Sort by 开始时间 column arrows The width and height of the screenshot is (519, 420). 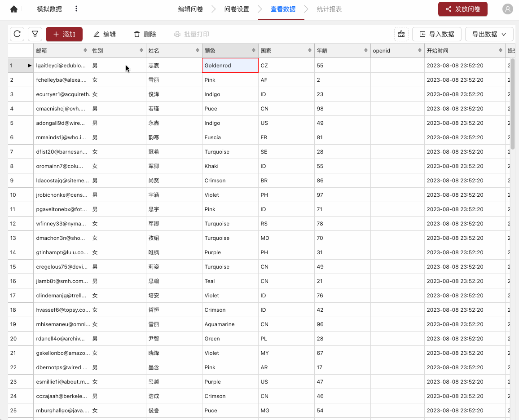501,50
